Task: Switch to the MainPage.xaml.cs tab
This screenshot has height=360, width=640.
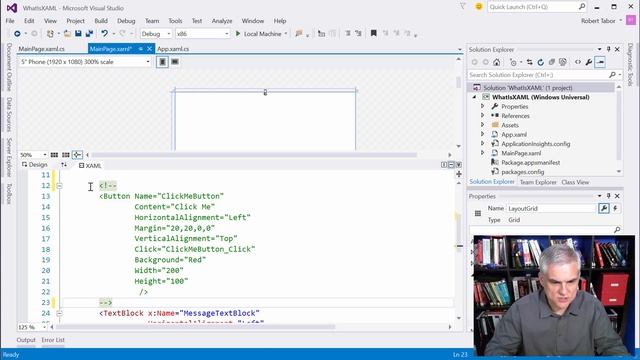Action: [x=42, y=49]
